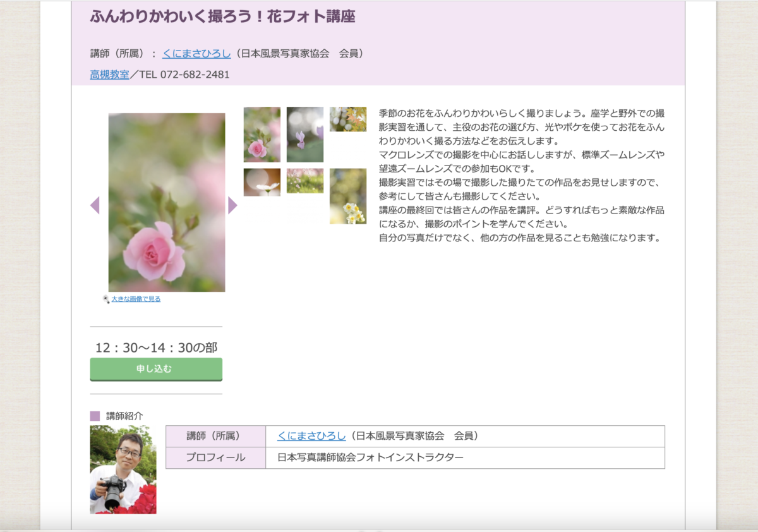Click the プロフィール table header cell

(215, 457)
